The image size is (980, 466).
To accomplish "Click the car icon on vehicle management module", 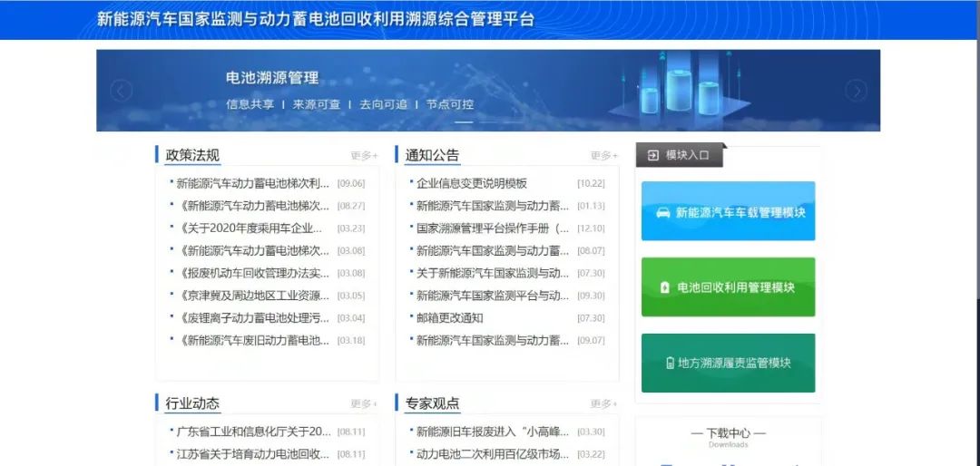I will (663, 212).
